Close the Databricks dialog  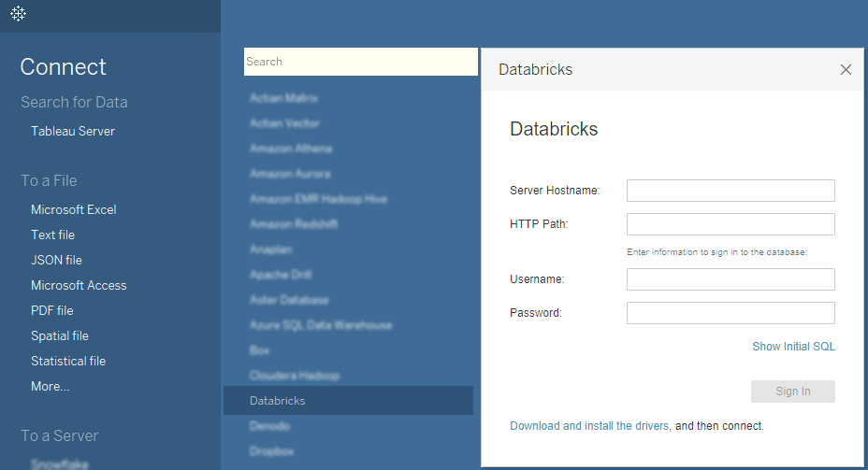tap(846, 70)
